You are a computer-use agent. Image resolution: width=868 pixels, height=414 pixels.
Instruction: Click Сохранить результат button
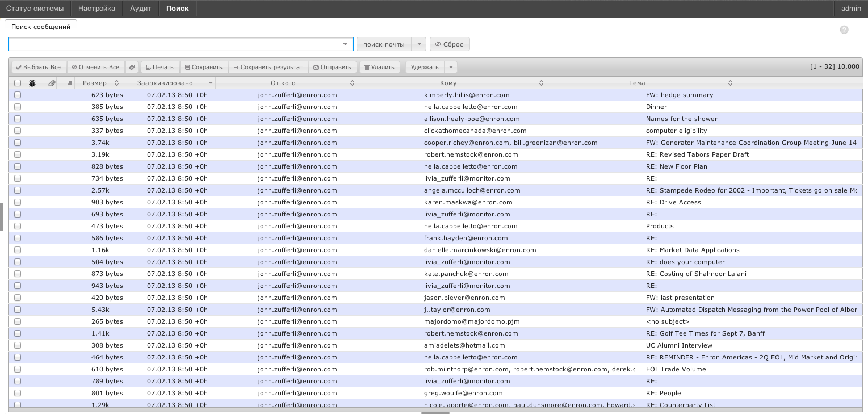tap(269, 67)
